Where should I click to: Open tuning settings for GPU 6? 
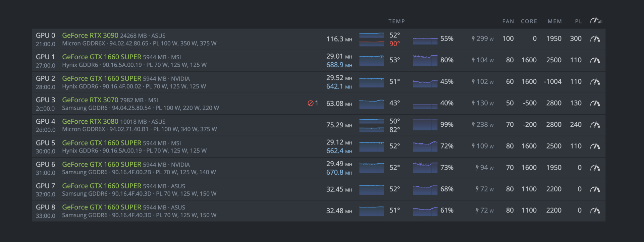click(x=595, y=168)
